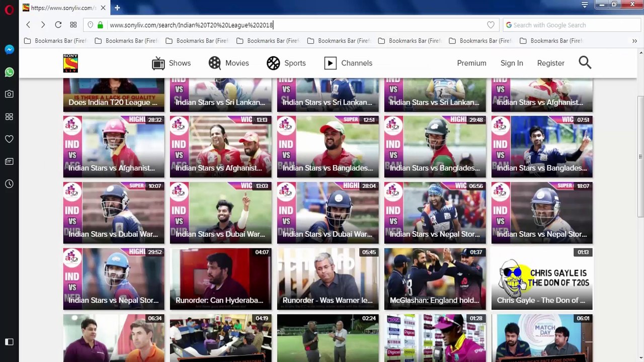Play the 13:03 Indian Stars vs Dubai video
644x362 pixels.
220,213
